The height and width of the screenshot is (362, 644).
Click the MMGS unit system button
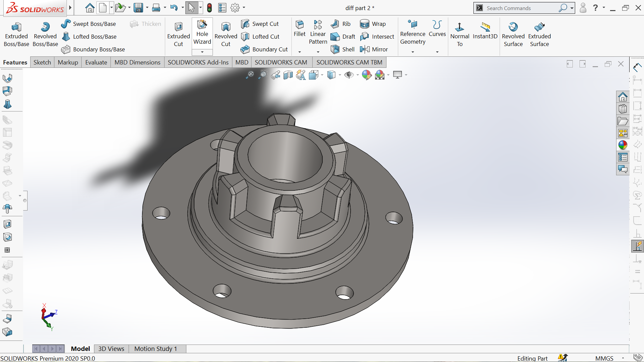pos(604,358)
